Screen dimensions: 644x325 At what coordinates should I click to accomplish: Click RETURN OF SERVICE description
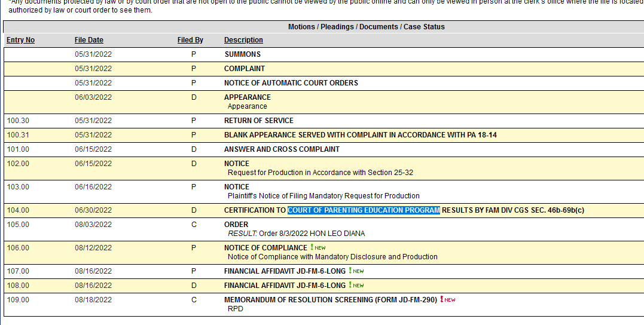[259, 121]
